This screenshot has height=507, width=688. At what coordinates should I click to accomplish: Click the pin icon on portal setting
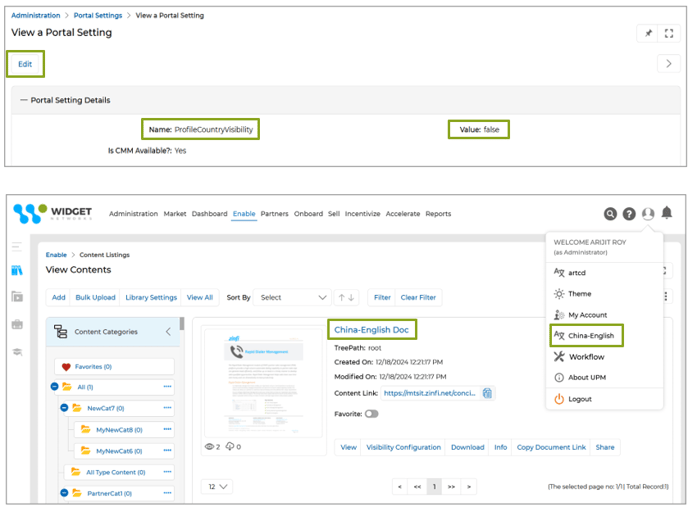[647, 33]
